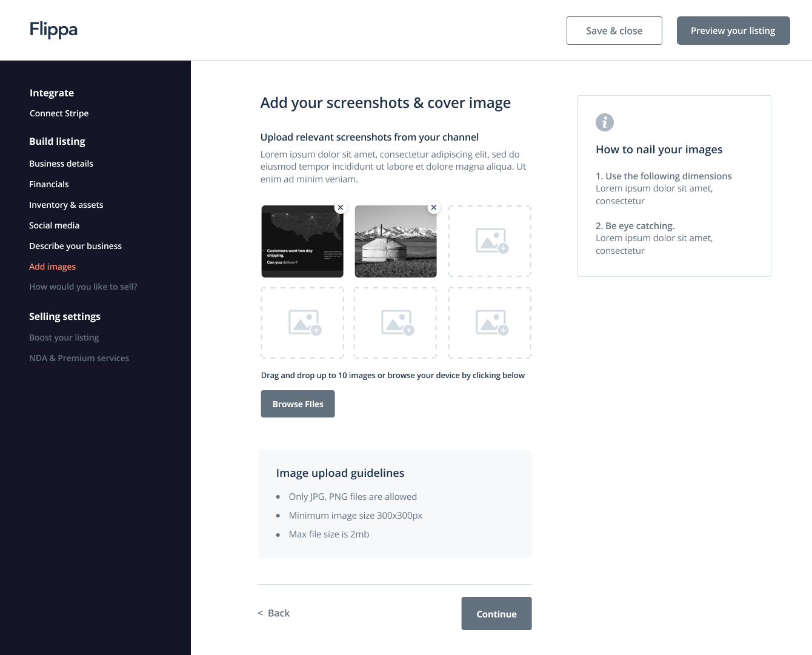812x655 pixels.
Task: Navigate to Business details step
Action: [x=61, y=164]
